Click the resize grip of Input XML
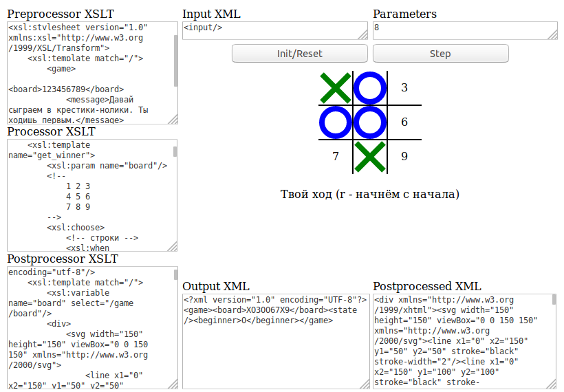This screenshot has width=564, height=392. tap(364, 36)
